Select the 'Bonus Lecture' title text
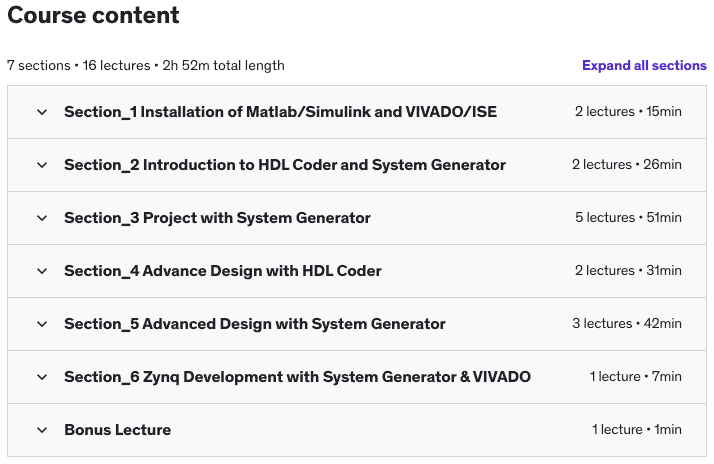 coord(117,430)
